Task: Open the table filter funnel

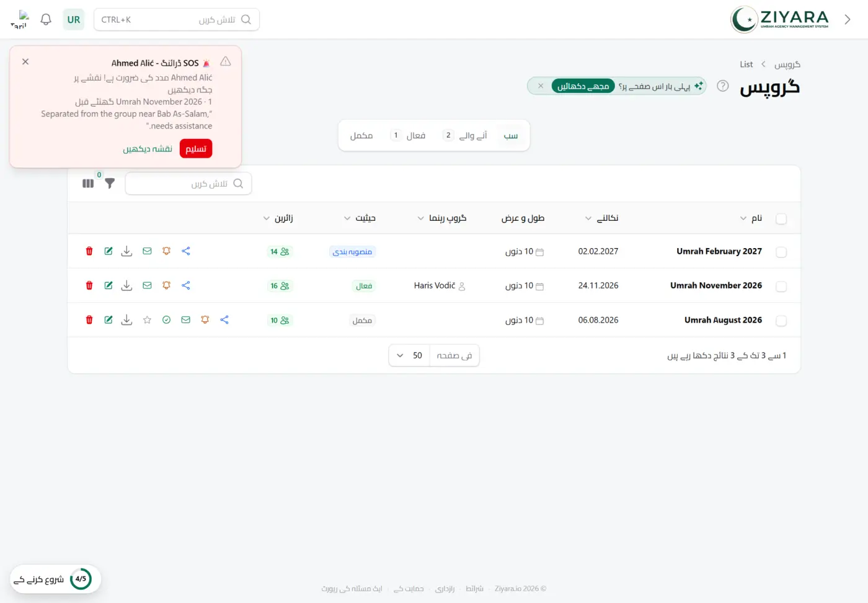Action: pyautogui.click(x=110, y=184)
